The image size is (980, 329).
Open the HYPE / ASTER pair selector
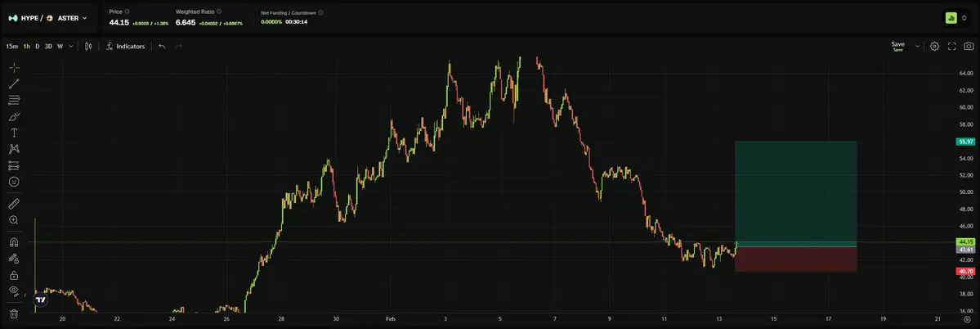[x=48, y=18]
